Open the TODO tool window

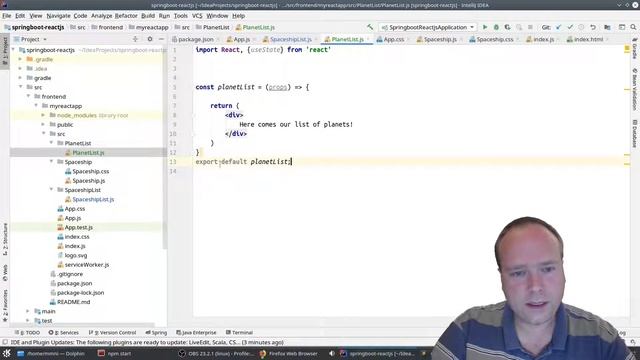click(x=27, y=333)
